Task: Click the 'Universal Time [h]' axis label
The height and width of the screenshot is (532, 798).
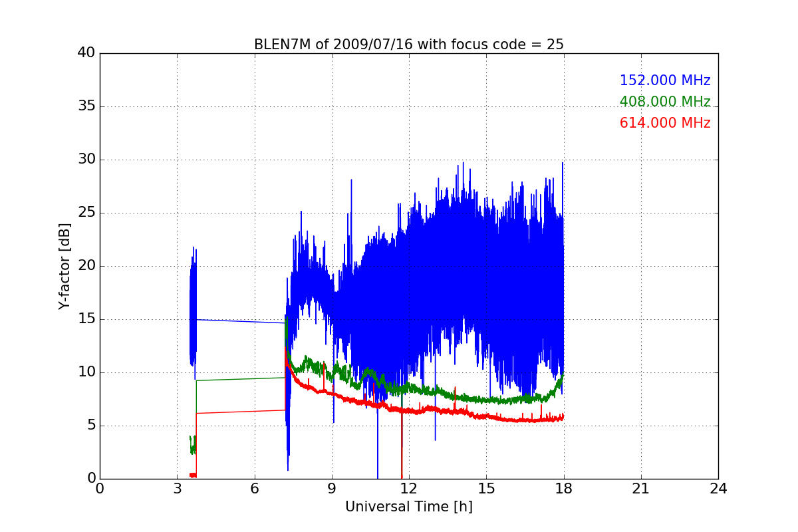Action: tap(408, 507)
